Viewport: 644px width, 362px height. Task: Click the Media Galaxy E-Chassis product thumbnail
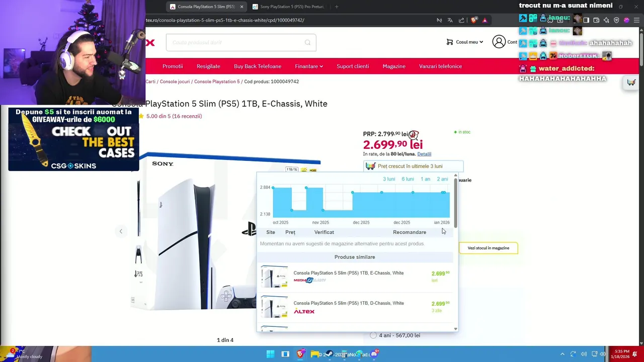click(274, 277)
